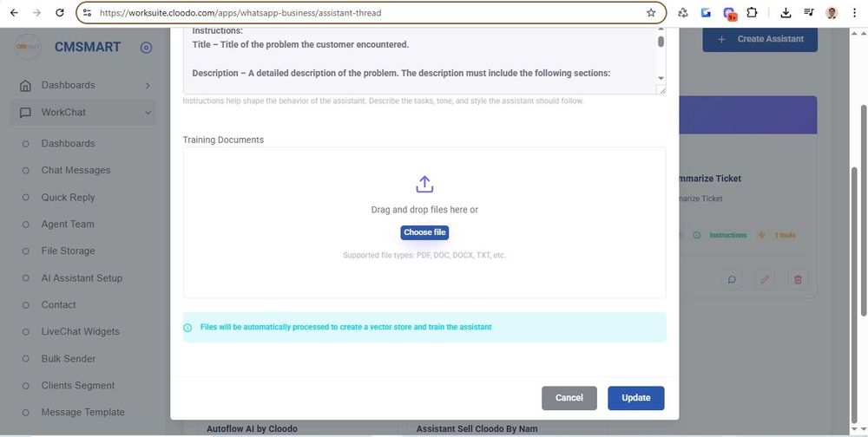This screenshot has height=437, width=868.
Task: Reload the page in browser
Action: (x=59, y=13)
